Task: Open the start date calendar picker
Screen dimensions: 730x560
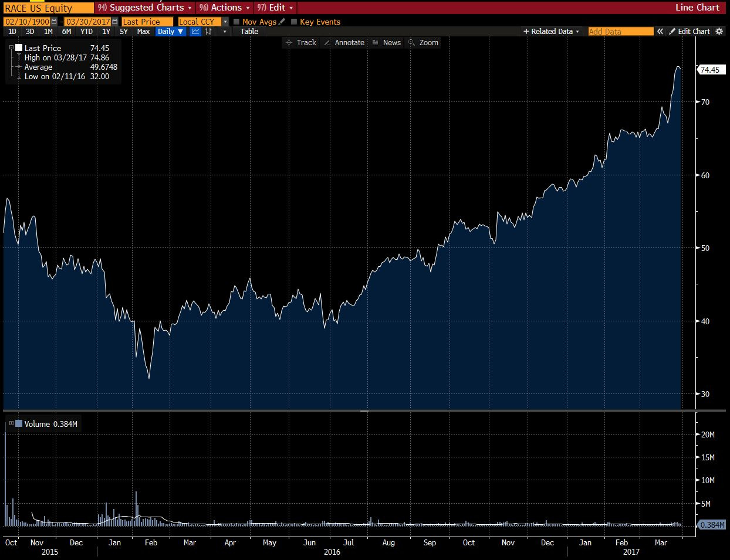Action: (55, 22)
